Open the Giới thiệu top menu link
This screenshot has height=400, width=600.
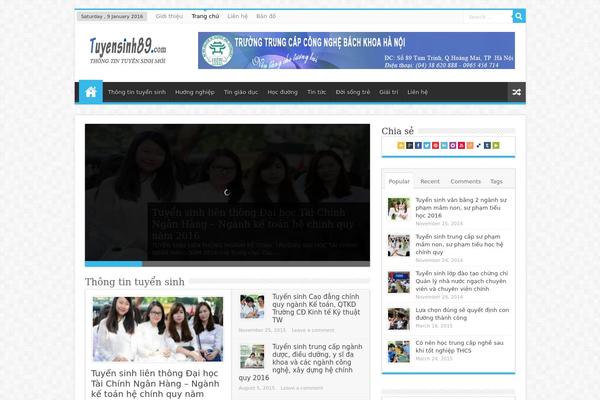tap(169, 16)
